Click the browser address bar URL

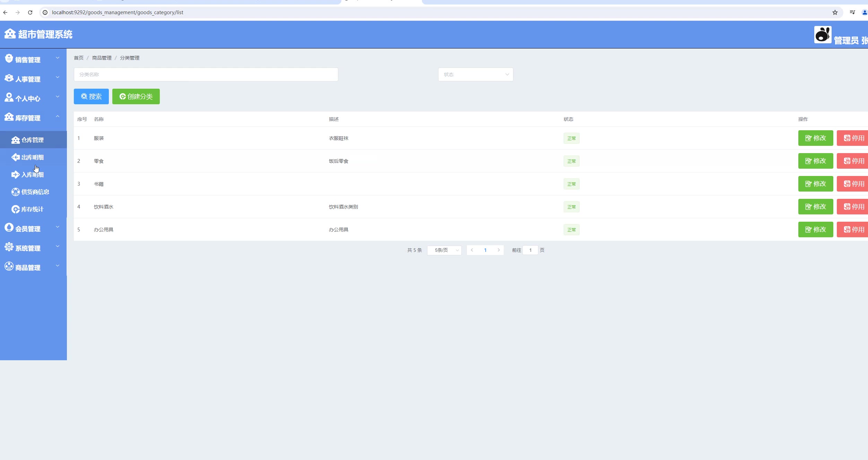point(118,12)
